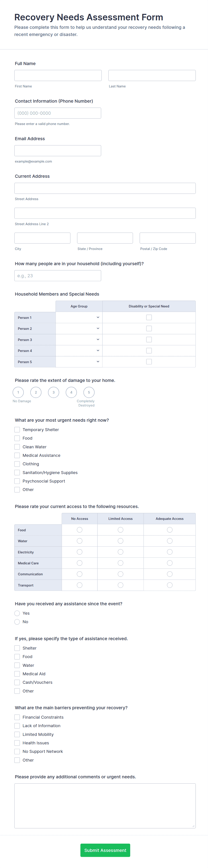Choose damage rating 1 No Damage

click(x=18, y=392)
